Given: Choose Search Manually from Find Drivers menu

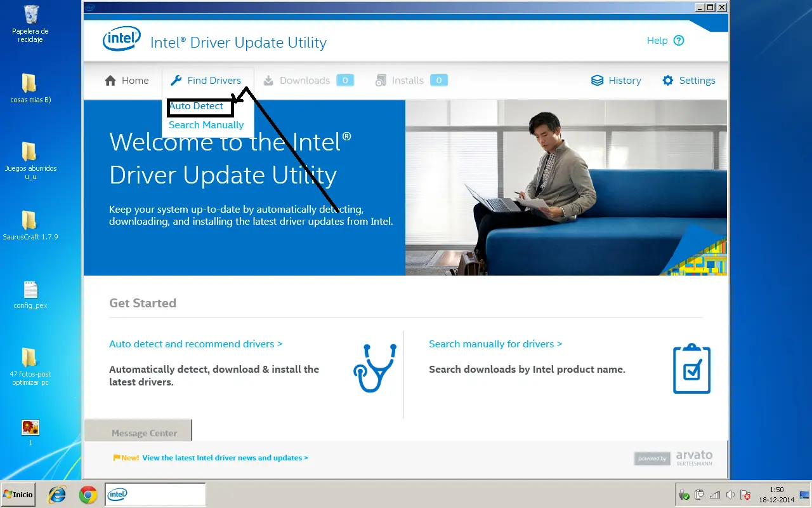Looking at the screenshot, I should 206,125.
